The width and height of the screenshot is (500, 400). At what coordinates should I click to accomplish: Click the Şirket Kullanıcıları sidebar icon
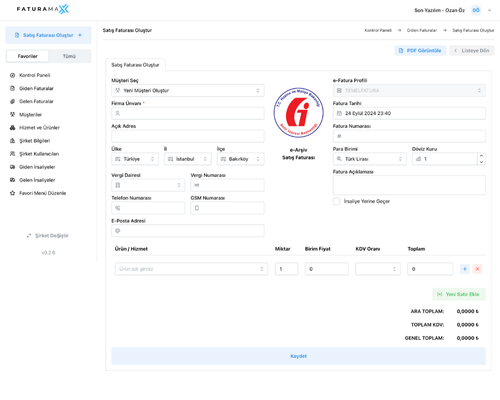point(13,154)
